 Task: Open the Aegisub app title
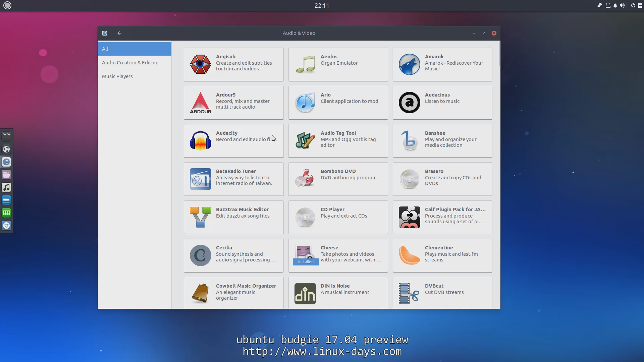click(225, 57)
